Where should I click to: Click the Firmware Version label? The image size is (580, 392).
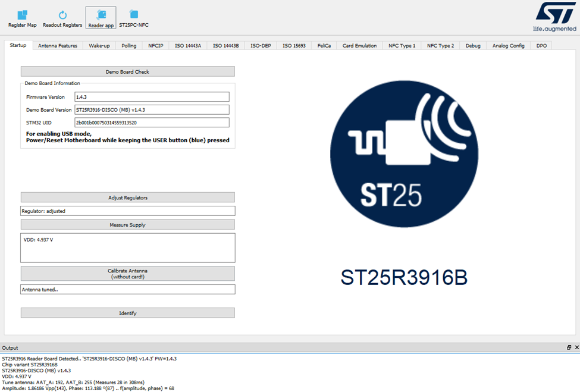point(45,97)
